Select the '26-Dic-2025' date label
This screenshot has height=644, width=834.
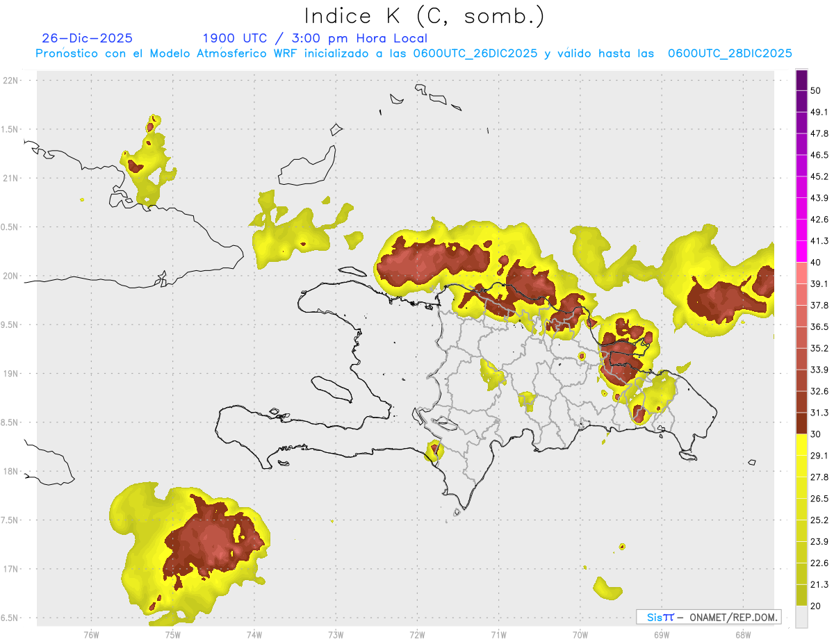[x=87, y=38]
